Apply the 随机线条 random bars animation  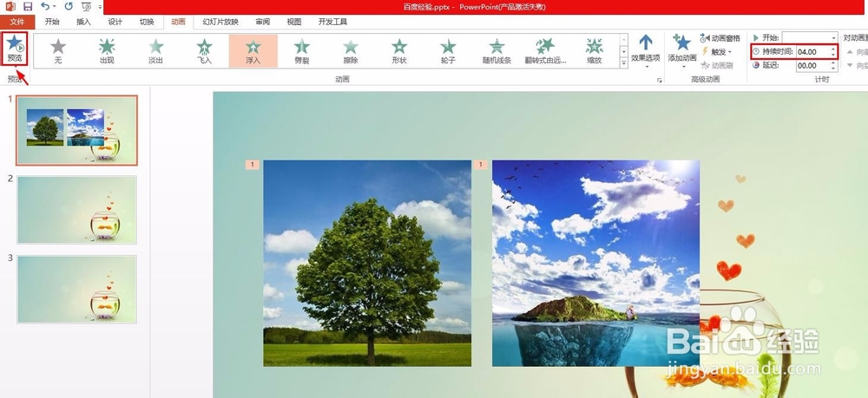pyautogui.click(x=496, y=51)
